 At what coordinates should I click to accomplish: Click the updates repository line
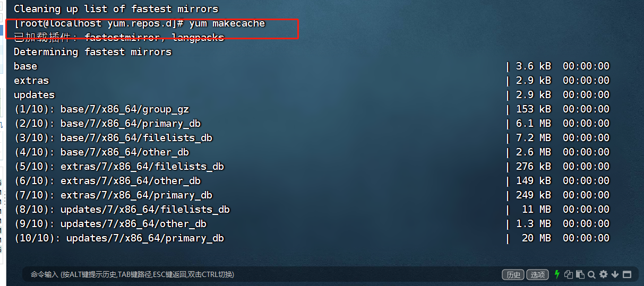point(312,95)
